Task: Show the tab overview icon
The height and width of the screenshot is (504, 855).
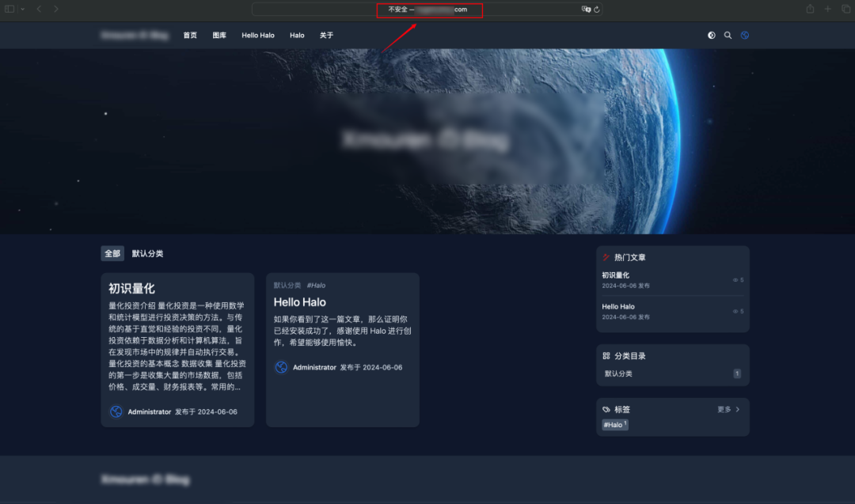Action: 845,9
